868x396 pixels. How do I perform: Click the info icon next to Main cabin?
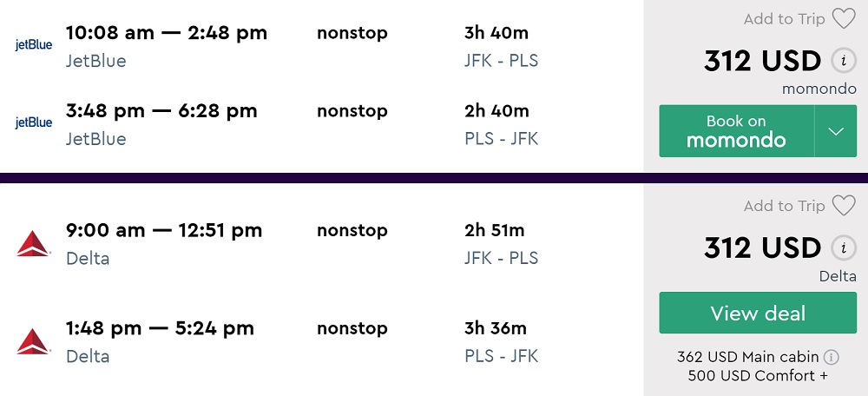coord(831,357)
